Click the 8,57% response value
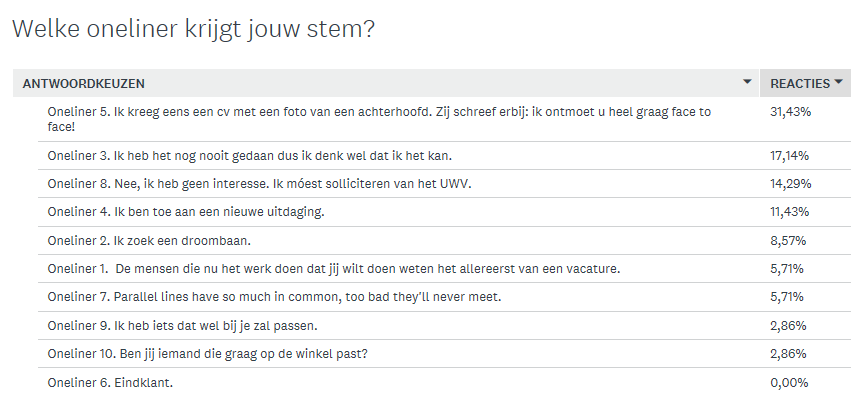Image resolution: width=868 pixels, height=411 pixels. coord(788,241)
